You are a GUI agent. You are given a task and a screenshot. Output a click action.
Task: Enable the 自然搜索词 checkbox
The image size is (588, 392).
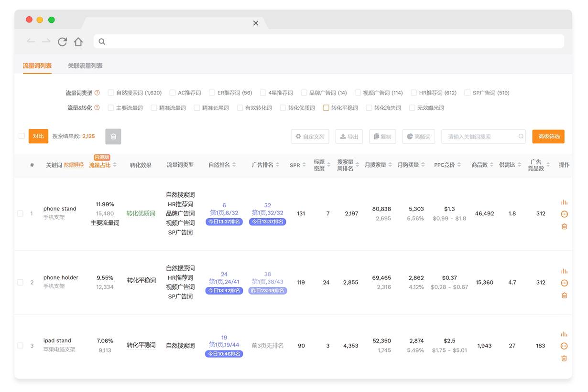point(111,93)
